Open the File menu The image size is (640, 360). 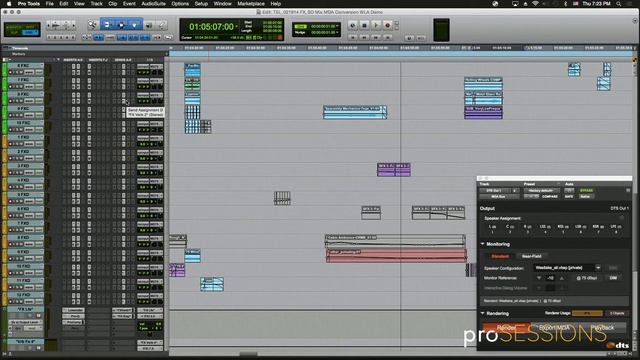49,4
